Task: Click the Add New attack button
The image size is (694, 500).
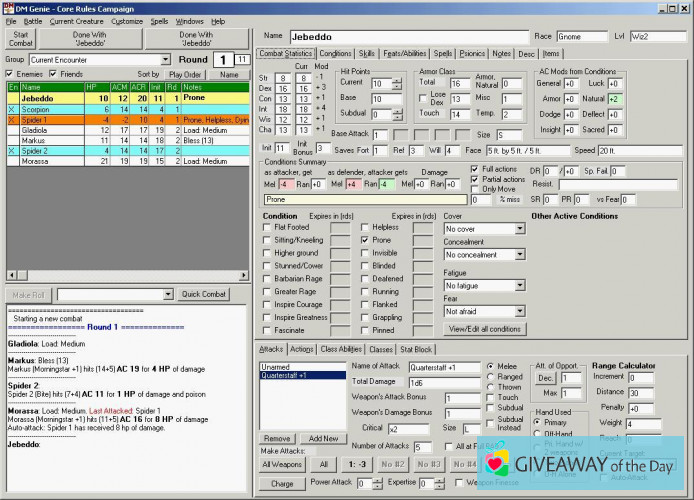Action: [x=322, y=438]
